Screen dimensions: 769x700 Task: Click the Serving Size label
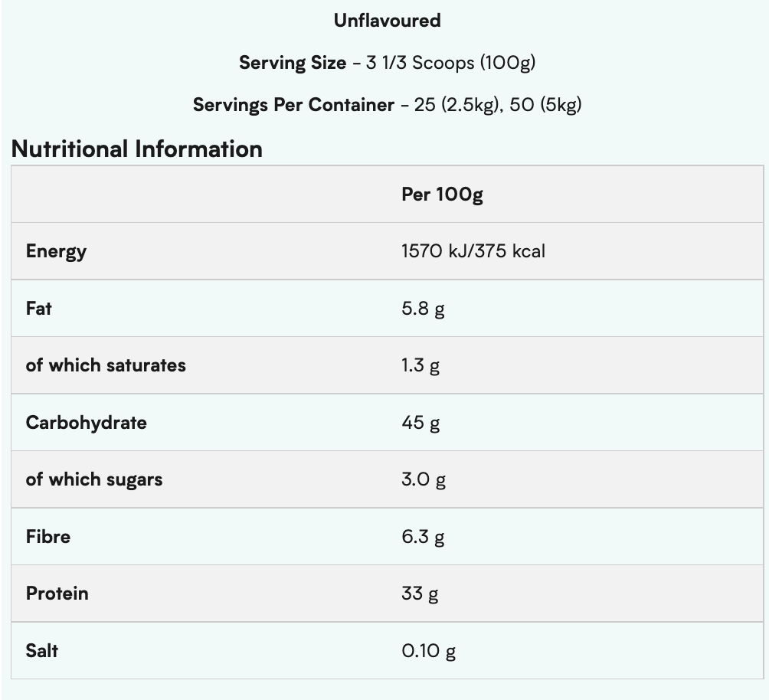(293, 63)
